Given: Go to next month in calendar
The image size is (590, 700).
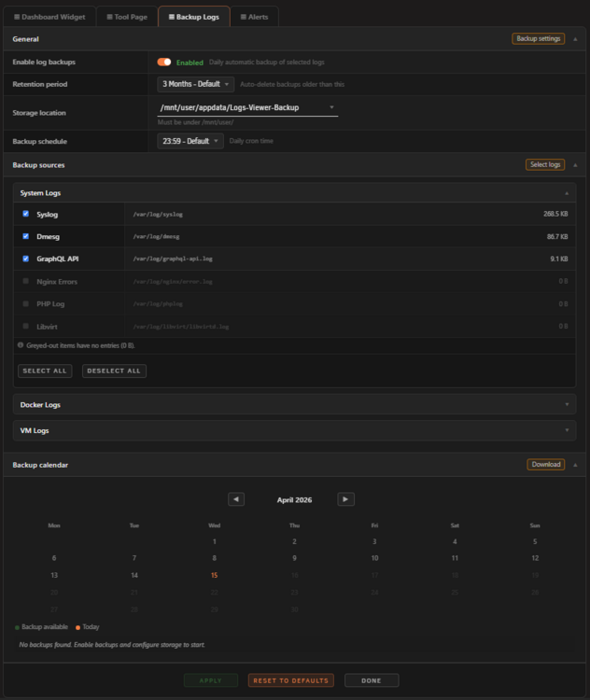Looking at the screenshot, I should pyautogui.click(x=345, y=499).
